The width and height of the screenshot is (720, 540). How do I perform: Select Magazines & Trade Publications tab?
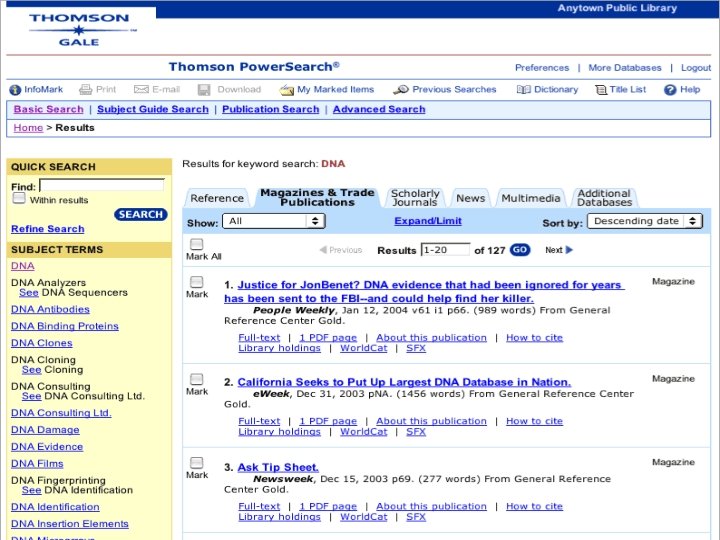point(317,197)
